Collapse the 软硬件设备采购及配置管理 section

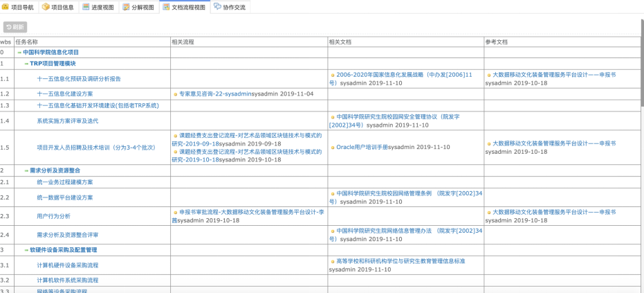click(x=26, y=250)
